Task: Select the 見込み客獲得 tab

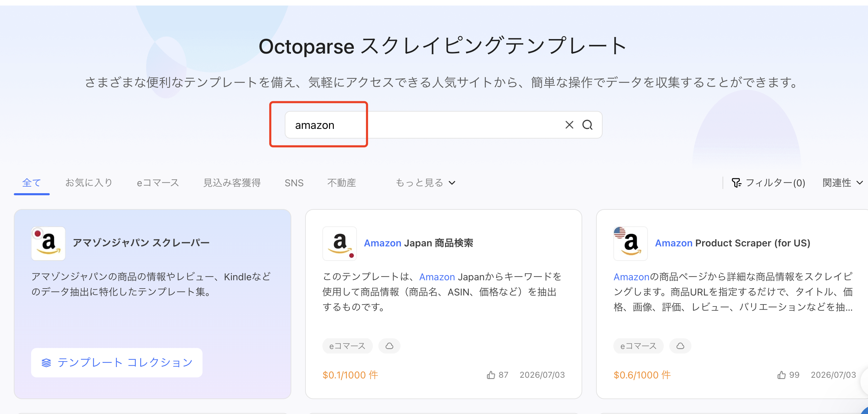Action: [x=232, y=182]
